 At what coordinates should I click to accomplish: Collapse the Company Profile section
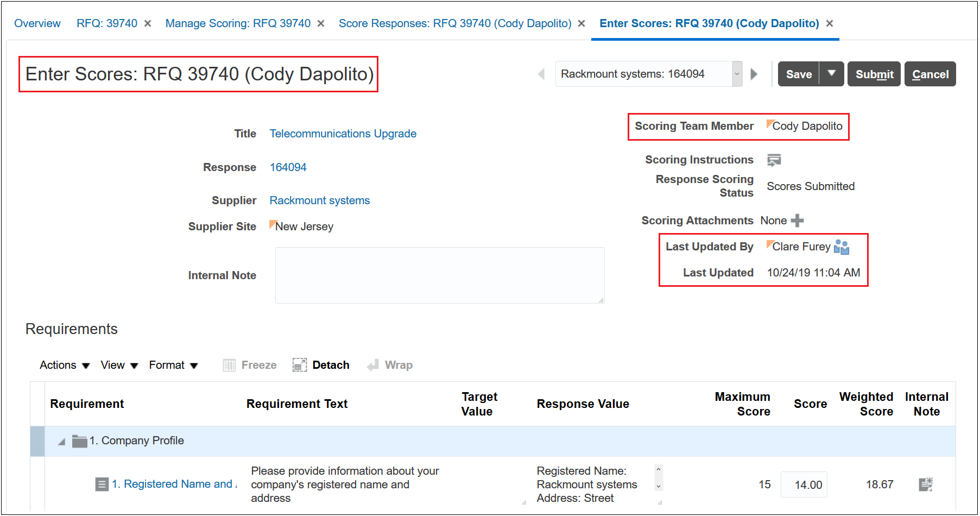(62, 442)
